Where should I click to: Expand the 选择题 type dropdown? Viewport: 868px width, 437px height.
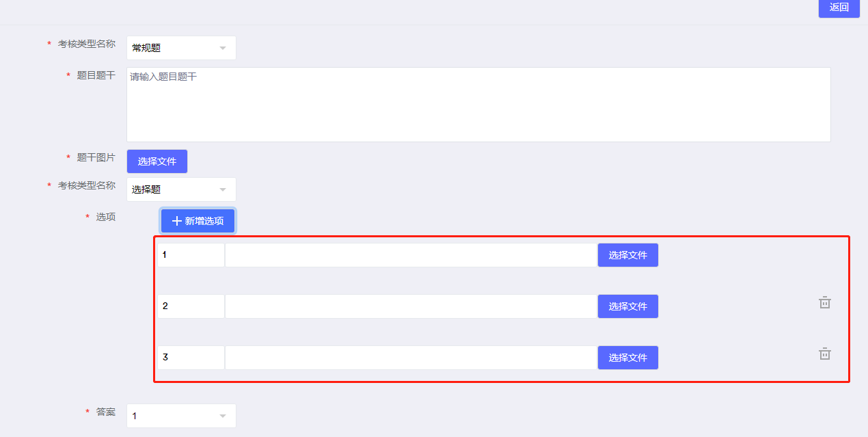click(x=181, y=189)
